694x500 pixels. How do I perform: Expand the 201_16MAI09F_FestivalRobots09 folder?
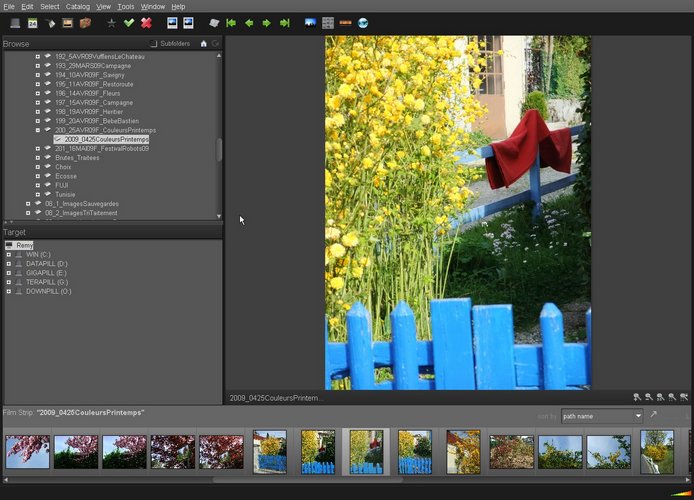pyautogui.click(x=38, y=149)
